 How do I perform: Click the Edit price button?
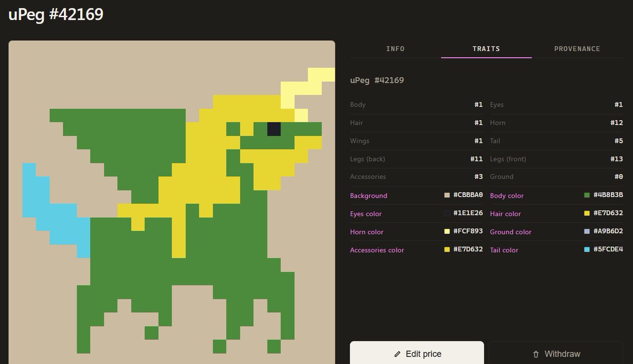[417, 353]
